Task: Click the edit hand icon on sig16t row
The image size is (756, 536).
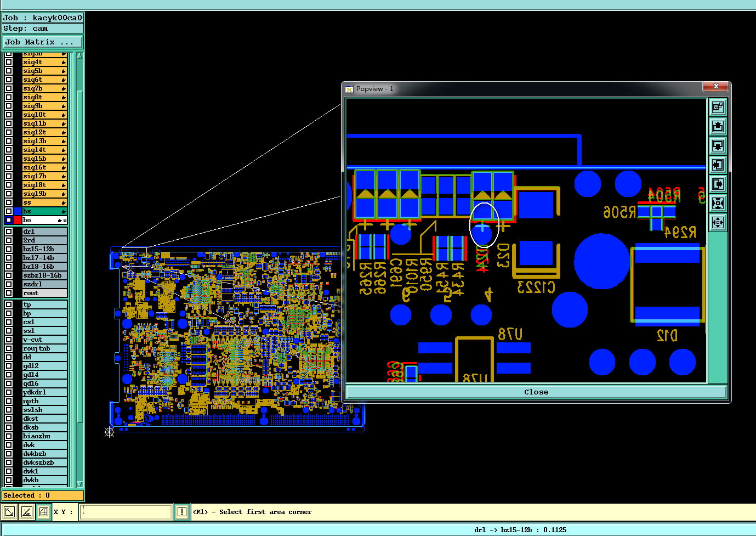Action: [x=64, y=167]
